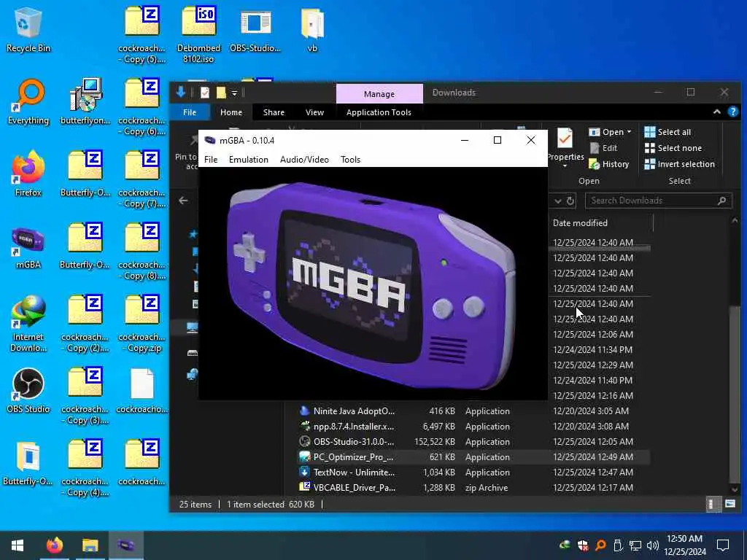
Task: Select the OBS Studio desktop shortcut
Action: [28, 391]
